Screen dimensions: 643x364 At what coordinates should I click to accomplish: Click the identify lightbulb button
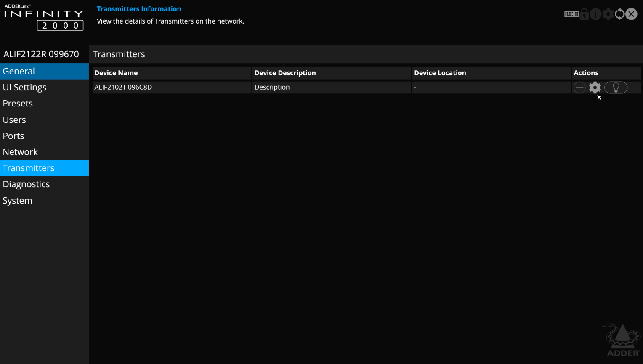coord(616,88)
